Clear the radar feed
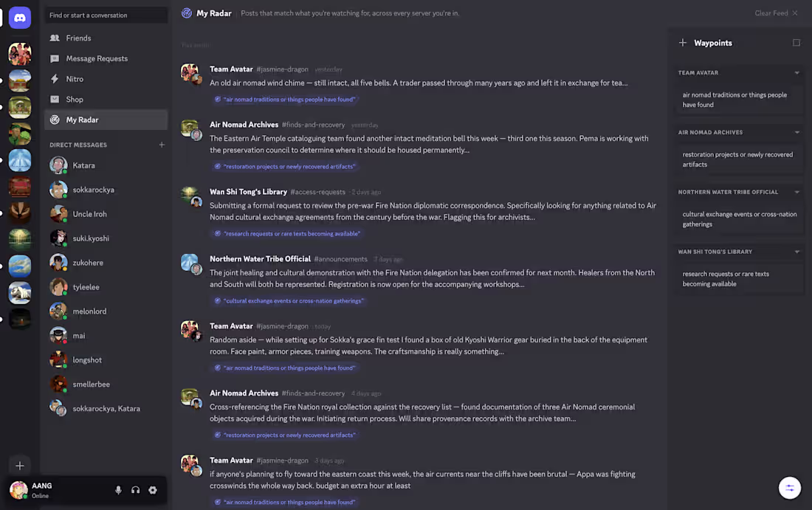This screenshot has width=812, height=510. click(776, 13)
